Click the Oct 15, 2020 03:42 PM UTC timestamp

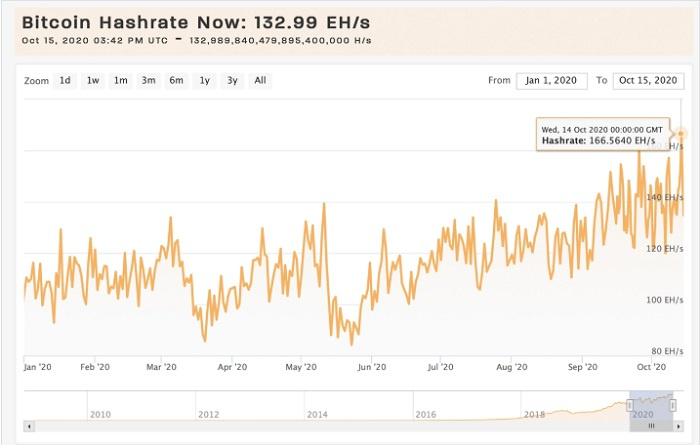coord(95,41)
